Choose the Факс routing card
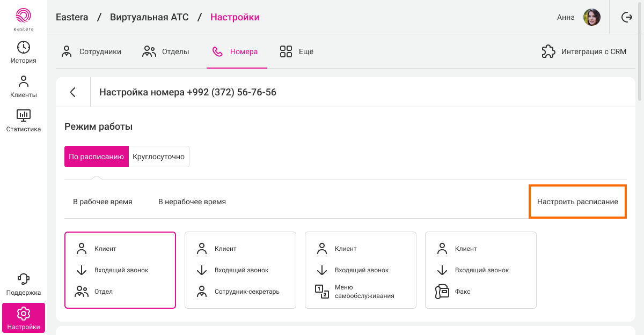 (x=481, y=270)
